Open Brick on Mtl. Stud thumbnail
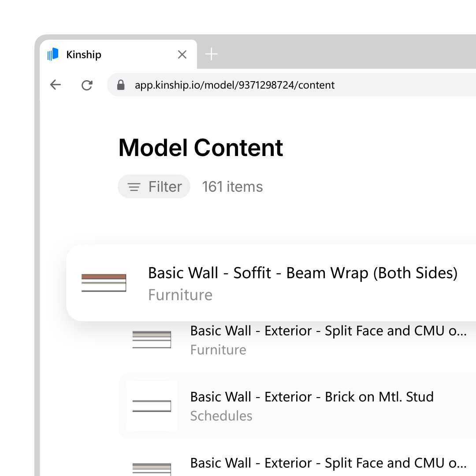476x476 pixels. (152, 406)
